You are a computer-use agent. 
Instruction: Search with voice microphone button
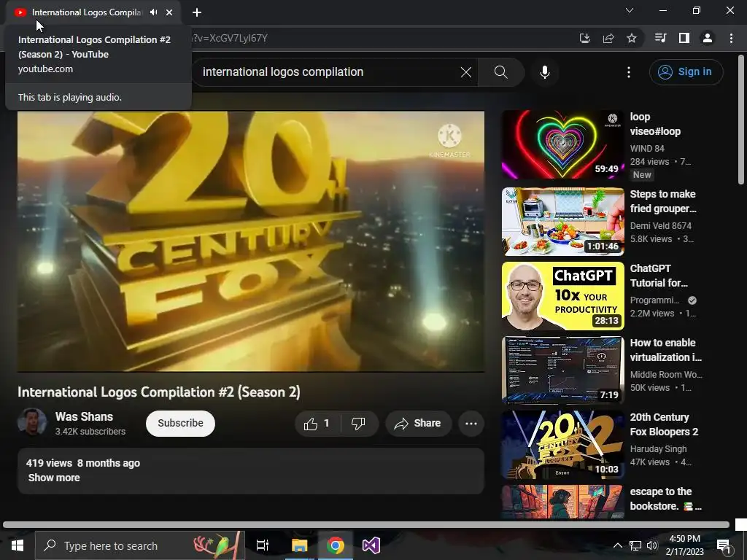click(x=545, y=72)
